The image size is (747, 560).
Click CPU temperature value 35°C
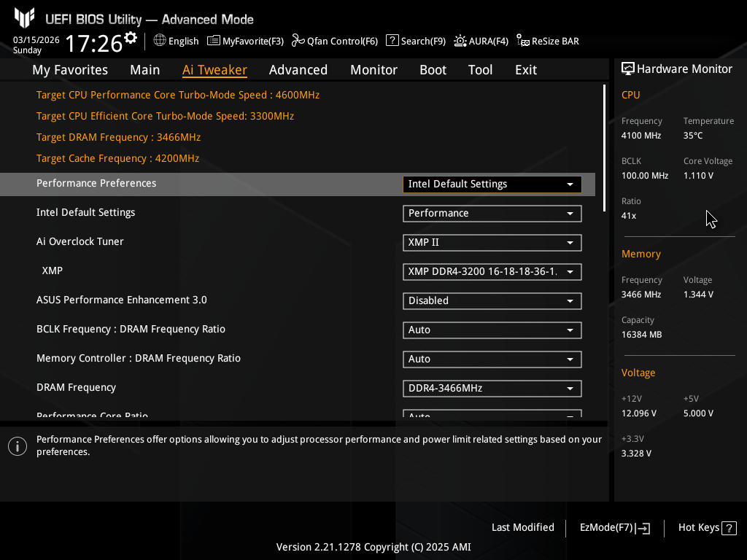point(693,136)
